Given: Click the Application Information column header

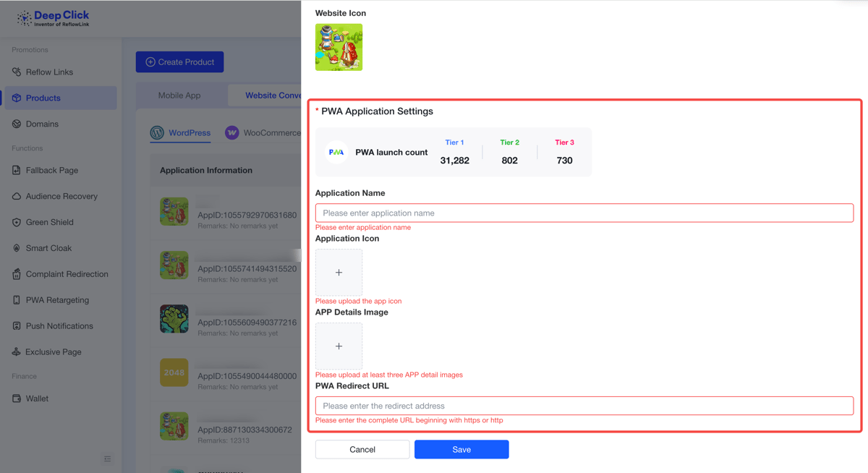Looking at the screenshot, I should 206,171.
